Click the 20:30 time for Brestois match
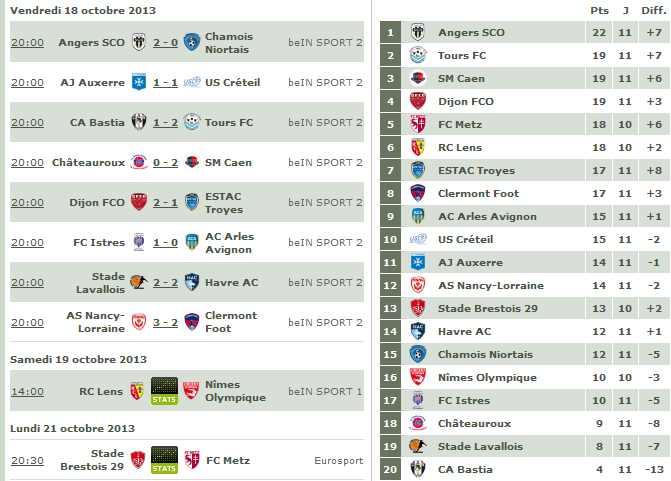This screenshot has height=481, width=671. pyautogui.click(x=27, y=460)
